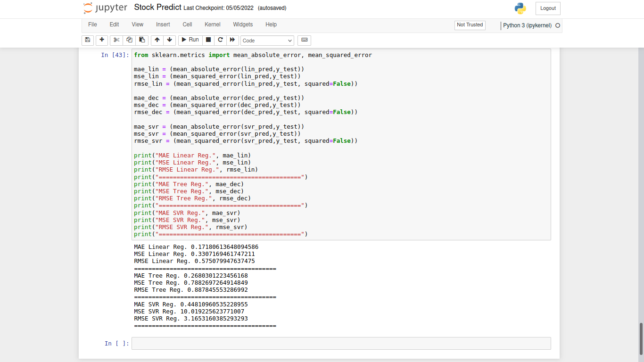Insert a cell below with plus icon
644x362 pixels.
pyautogui.click(x=102, y=40)
